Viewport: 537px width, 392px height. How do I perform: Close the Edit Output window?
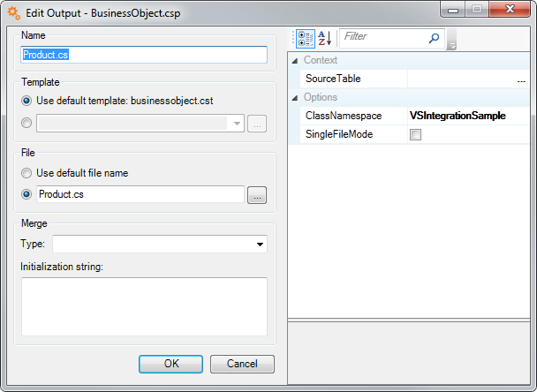click(510, 9)
